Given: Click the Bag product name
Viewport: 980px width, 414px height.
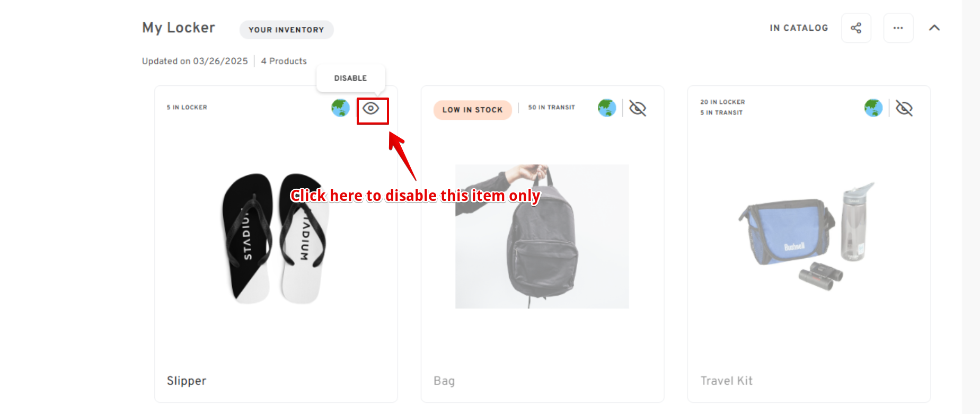Looking at the screenshot, I should coord(444,381).
